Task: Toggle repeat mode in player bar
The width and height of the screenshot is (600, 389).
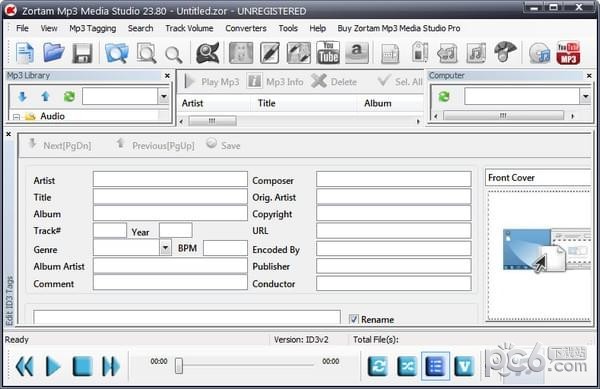Action: click(x=378, y=366)
